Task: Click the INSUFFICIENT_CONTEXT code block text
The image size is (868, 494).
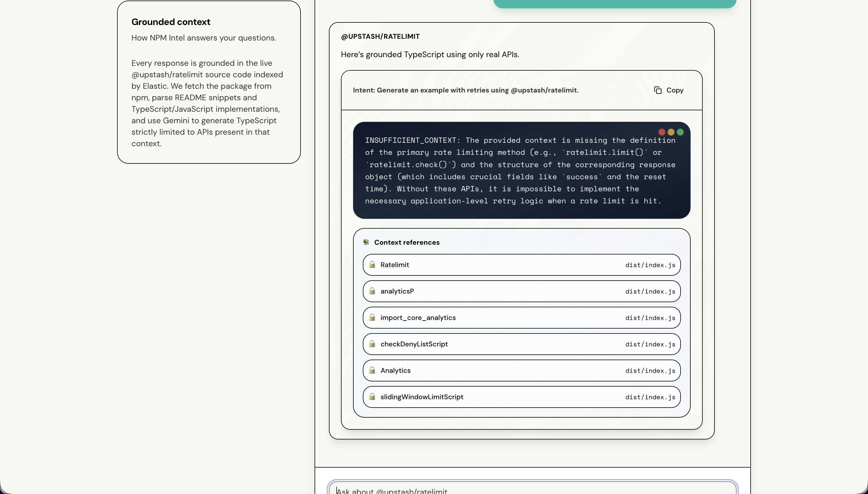Action: pyautogui.click(x=520, y=171)
